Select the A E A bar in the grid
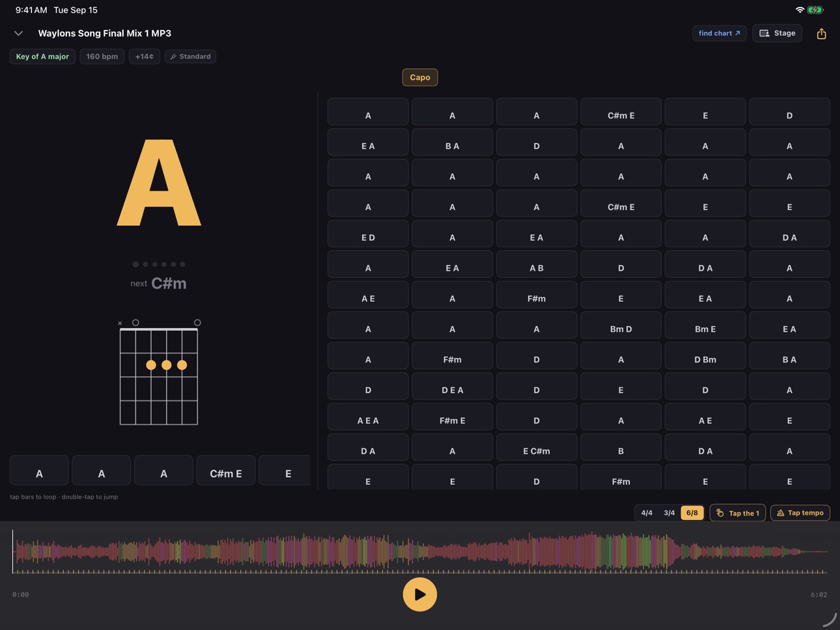 [368, 417]
